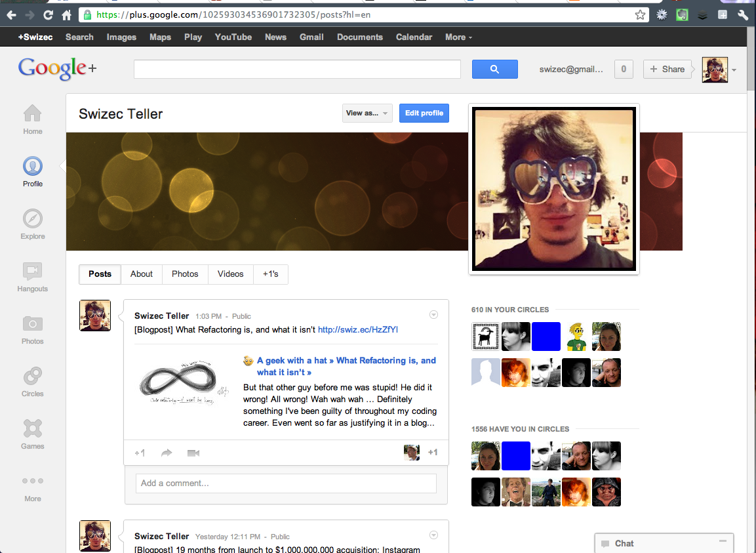Expand the View as... dropdown
This screenshot has height=553, width=756.
coord(367,113)
